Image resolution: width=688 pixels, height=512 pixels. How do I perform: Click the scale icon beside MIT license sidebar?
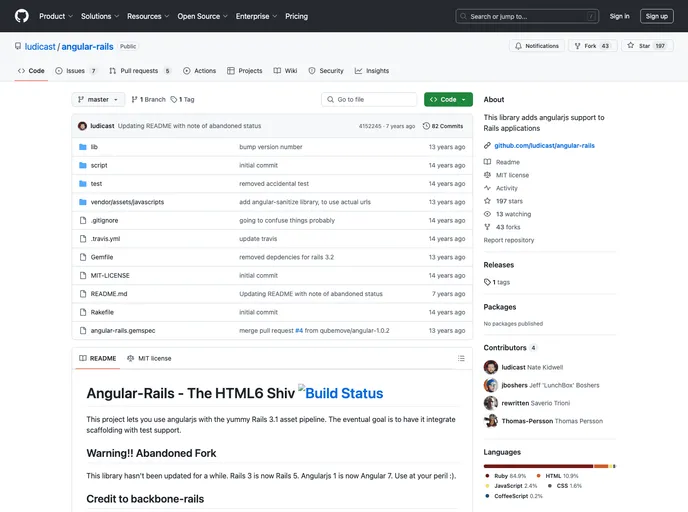point(487,175)
